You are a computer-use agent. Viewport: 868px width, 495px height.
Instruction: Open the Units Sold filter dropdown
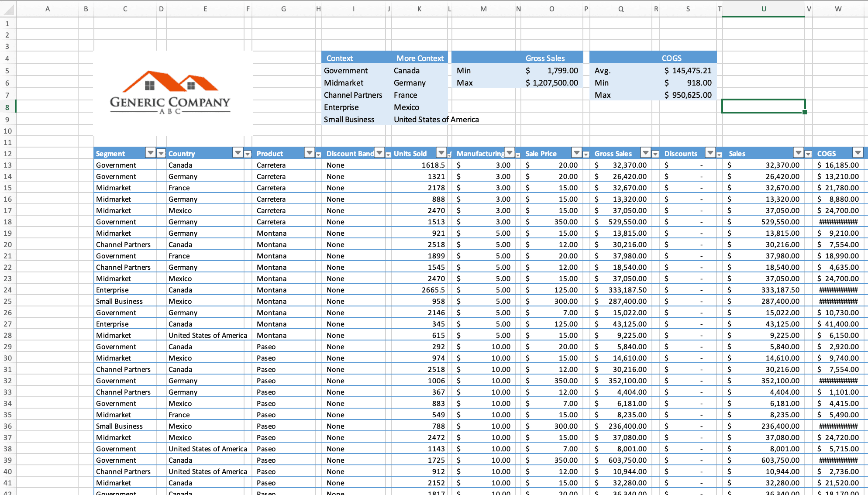pos(441,153)
